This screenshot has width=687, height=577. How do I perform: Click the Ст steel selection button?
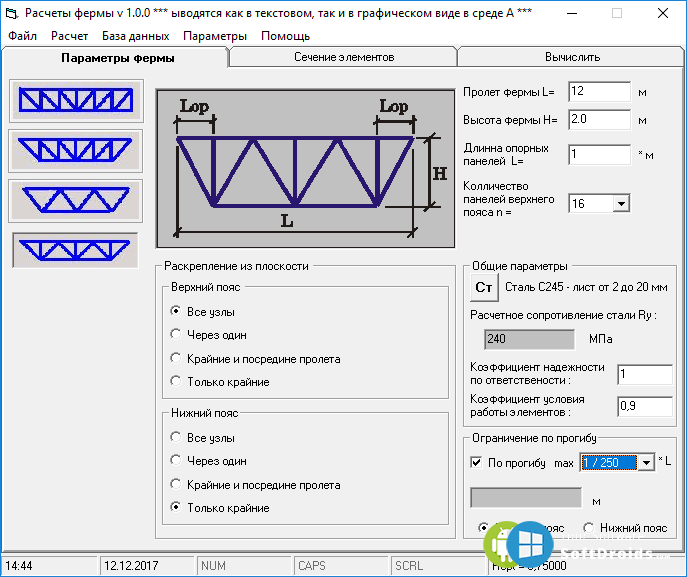coord(484,288)
